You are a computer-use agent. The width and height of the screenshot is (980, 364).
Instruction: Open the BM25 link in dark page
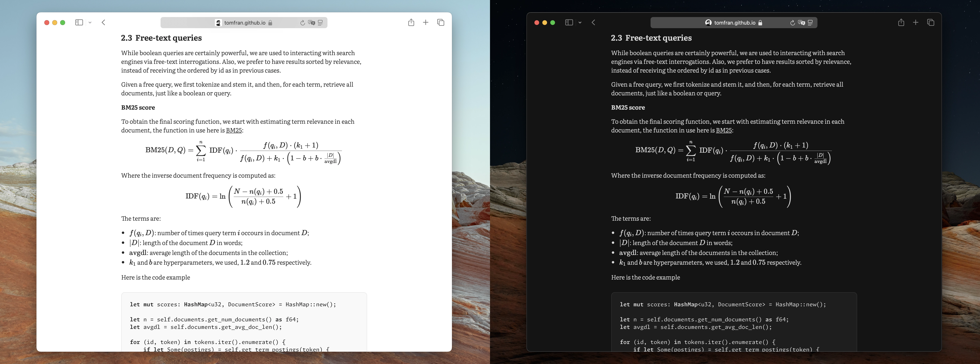pos(724,130)
